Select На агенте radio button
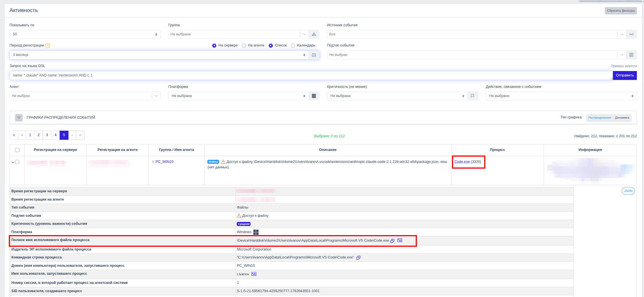The image size is (644, 297). tap(244, 46)
